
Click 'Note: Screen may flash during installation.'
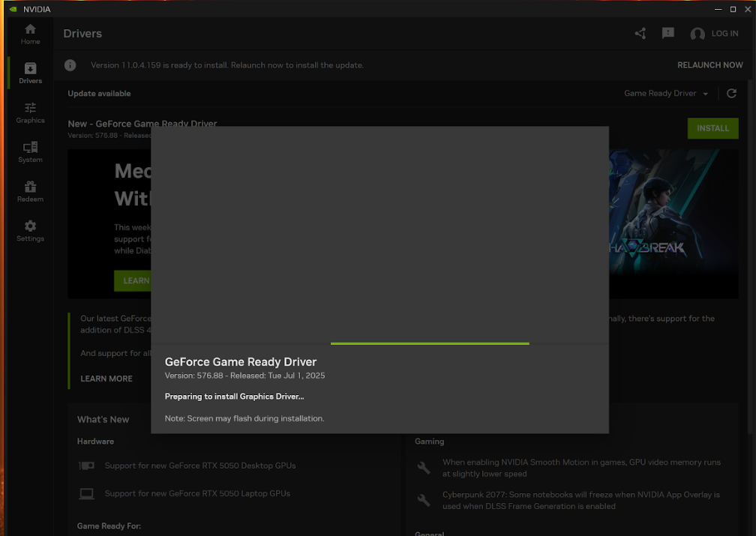[x=244, y=418]
